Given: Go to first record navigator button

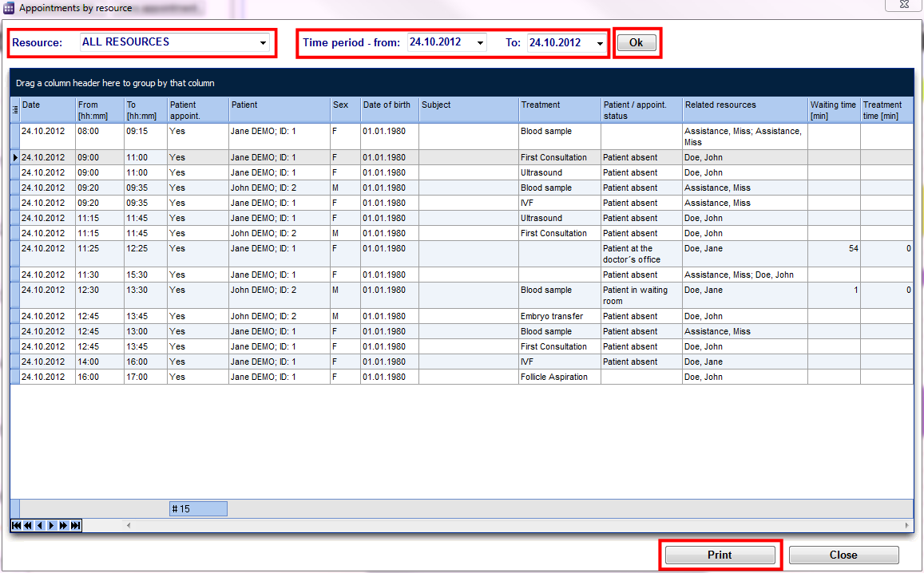Looking at the screenshot, I should point(17,525).
